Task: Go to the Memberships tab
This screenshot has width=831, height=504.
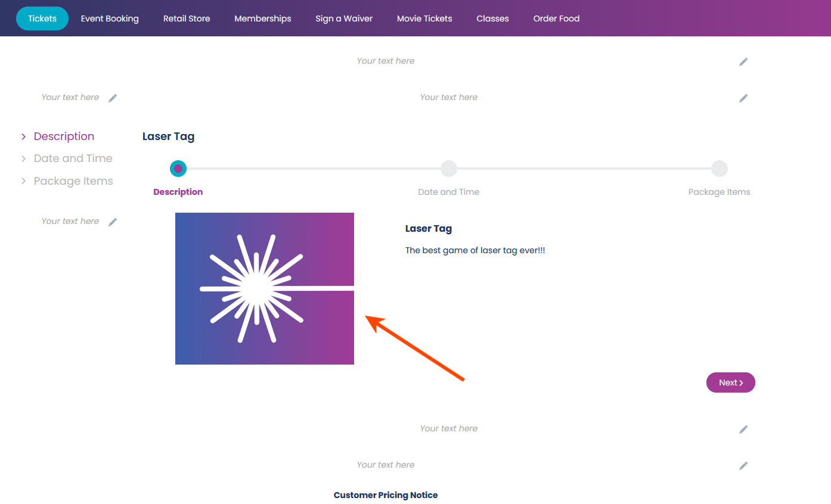Action: coord(263,18)
